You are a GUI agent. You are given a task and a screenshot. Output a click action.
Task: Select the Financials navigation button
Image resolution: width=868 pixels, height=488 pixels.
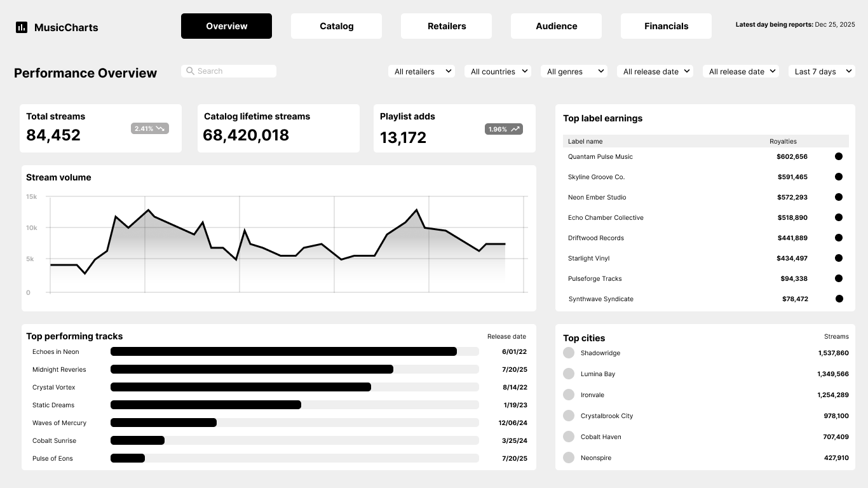tap(666, 26)
